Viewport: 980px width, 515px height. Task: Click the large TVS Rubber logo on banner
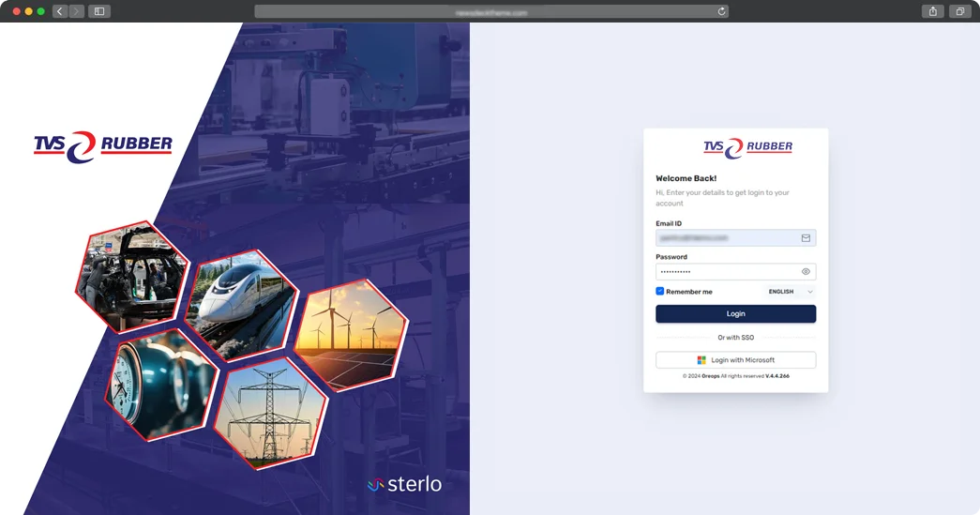[x=103, y=146]
